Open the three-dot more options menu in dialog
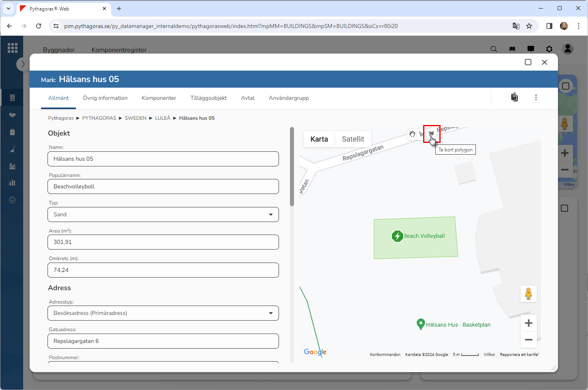 [x=536, y=97]
